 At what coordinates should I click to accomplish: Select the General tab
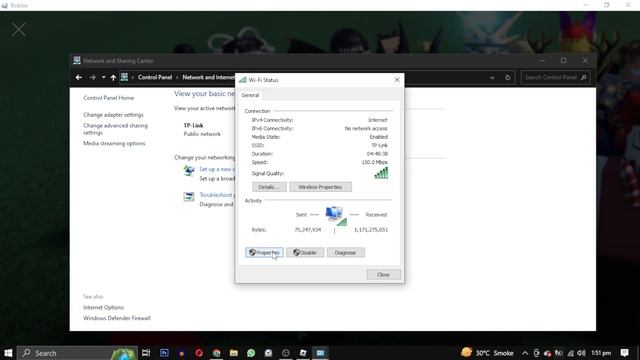coord(250,95)
